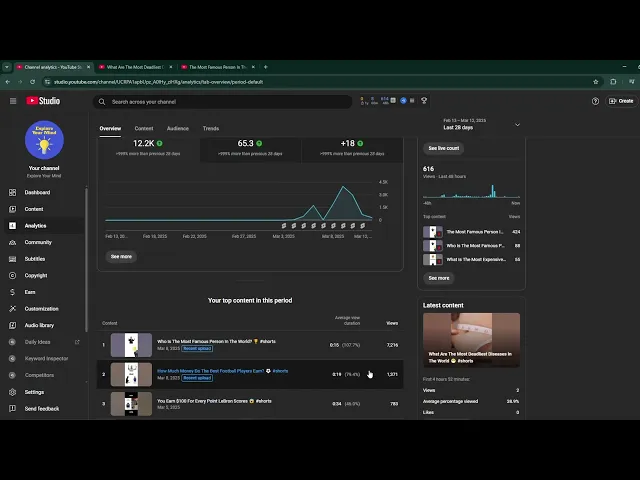This screenshot has height=480, width=640.
Task: Select the +18 subscribers metric card
Action: click(352, 148)
